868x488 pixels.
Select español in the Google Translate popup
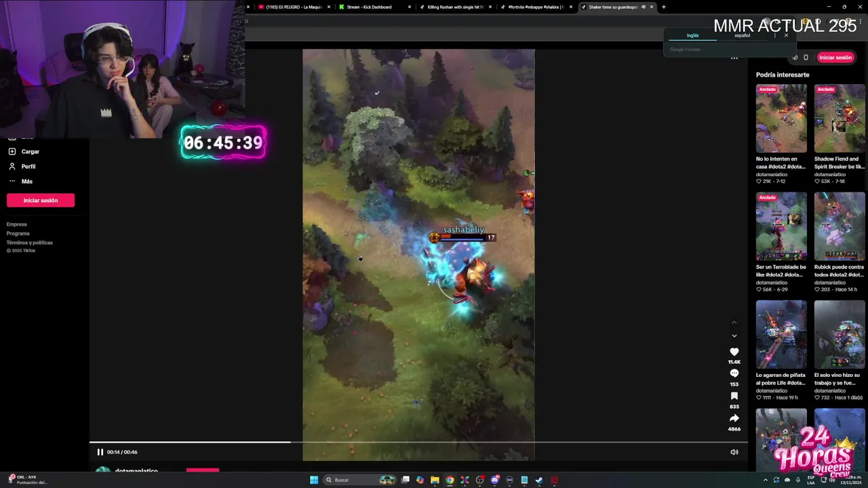pos(742,35)
